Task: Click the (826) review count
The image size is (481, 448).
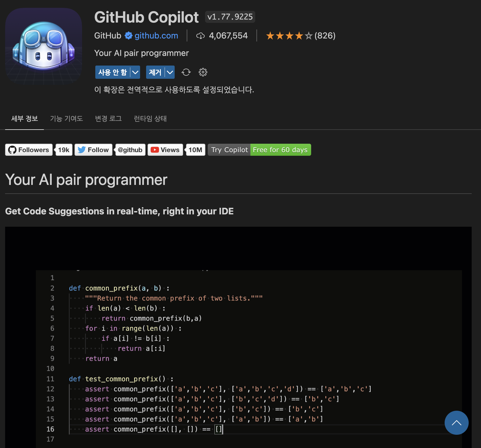Action: click(325, 35)
